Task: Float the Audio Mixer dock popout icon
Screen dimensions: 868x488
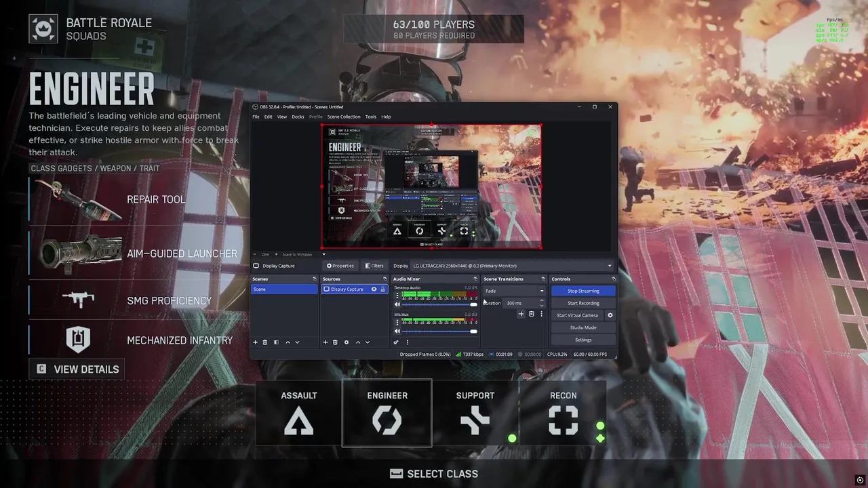Action: tap(475, 279)
